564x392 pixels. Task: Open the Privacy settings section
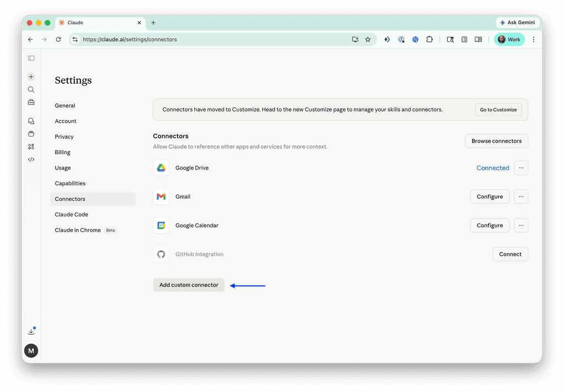pyautogui.click(x=64, y=137)
